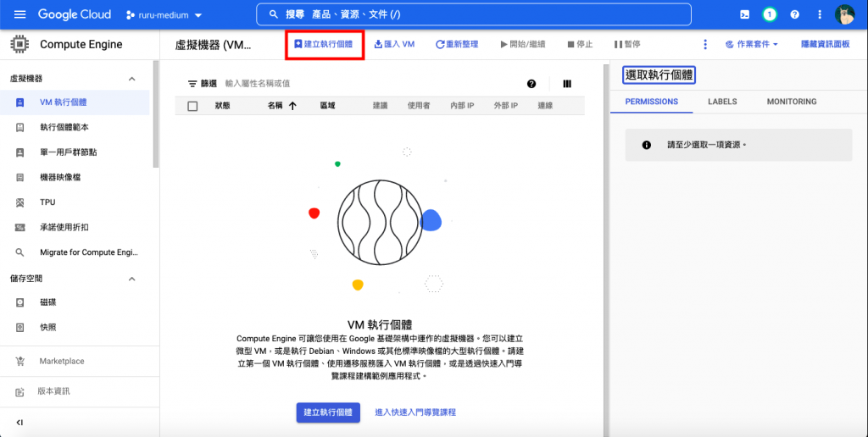The height and width of the screenshot is (437, 868).
Task: Click the table help question mark icon
Action: (x=531, y=84)
